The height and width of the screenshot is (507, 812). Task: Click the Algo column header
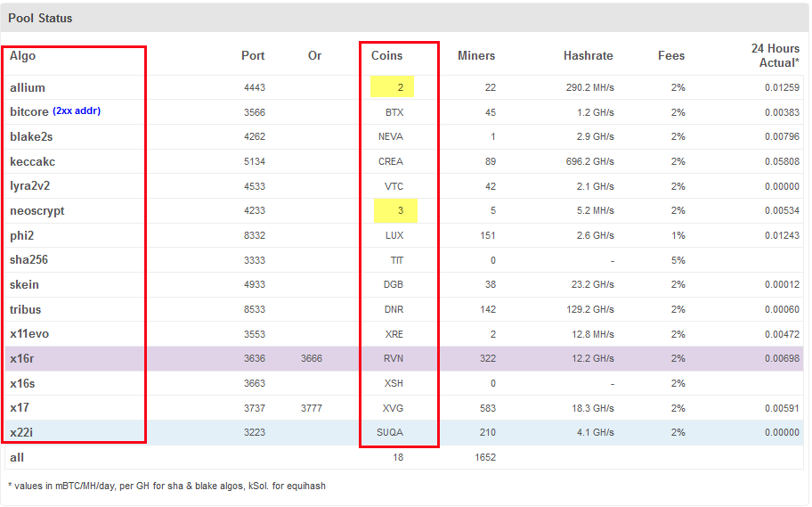point(23,55)
